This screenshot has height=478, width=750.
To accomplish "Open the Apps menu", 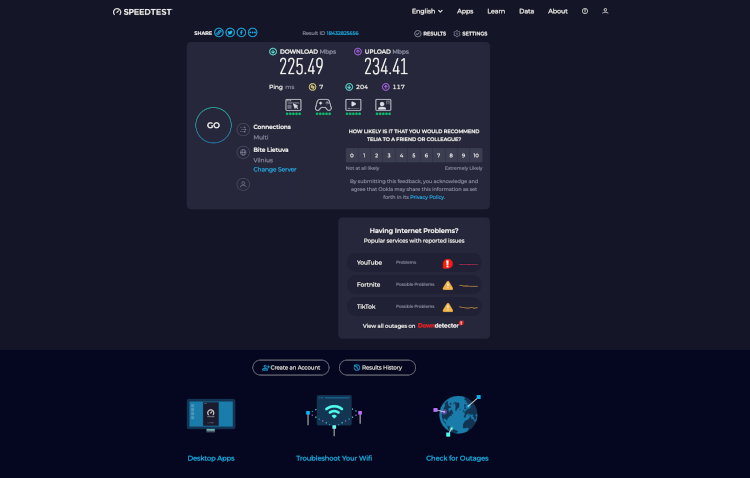I will pos(465,11).
